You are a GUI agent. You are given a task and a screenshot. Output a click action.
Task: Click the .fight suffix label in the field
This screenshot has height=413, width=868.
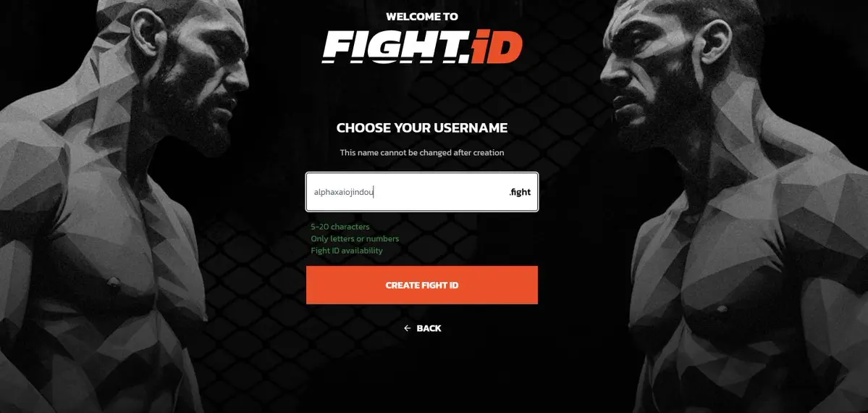point(520,192)
